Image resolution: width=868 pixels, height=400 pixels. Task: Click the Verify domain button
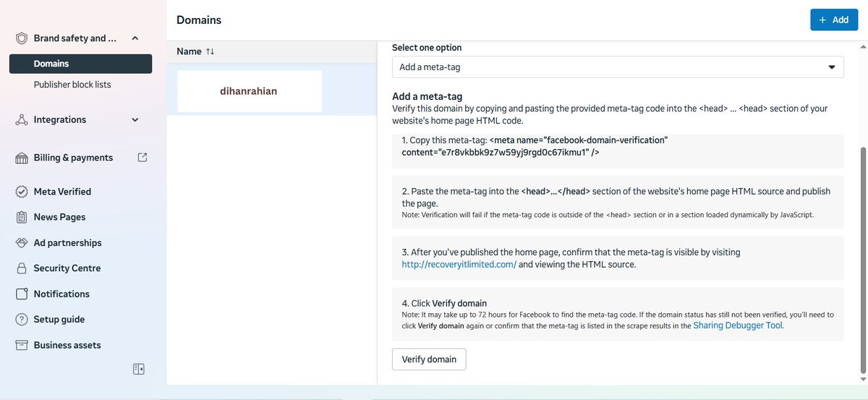tap(429, 359)
